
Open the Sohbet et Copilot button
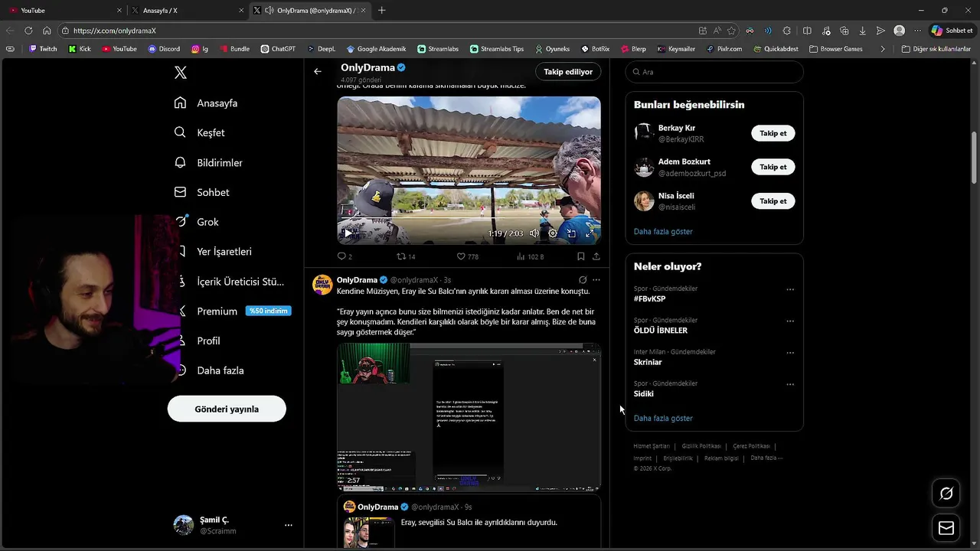coord(952,31)
